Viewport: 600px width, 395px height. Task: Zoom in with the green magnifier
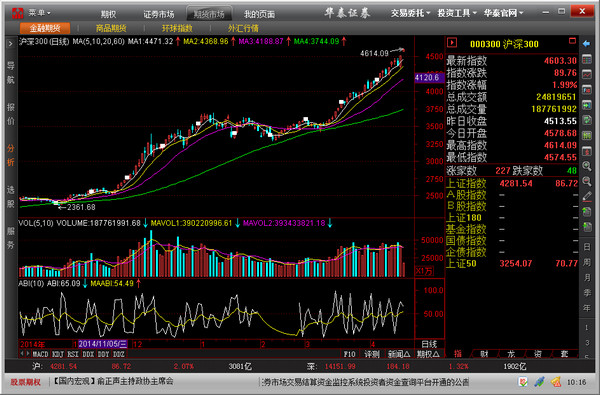pos(587,166)
